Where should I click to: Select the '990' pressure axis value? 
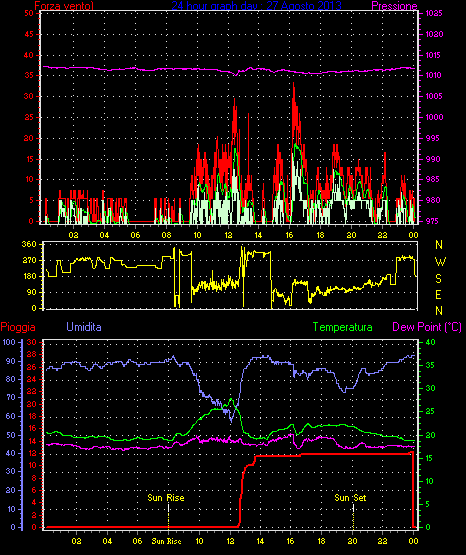pos(432,159)
